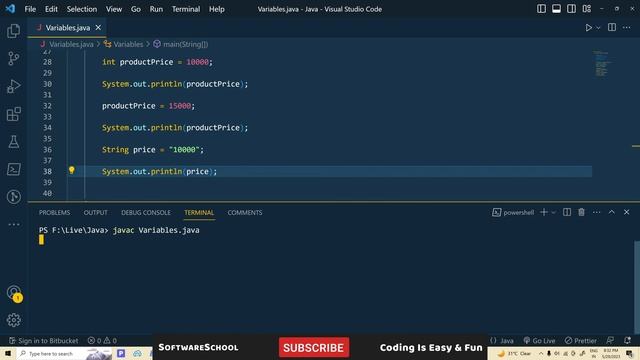Switch to the OUTPUT tab

coord(96,213)
